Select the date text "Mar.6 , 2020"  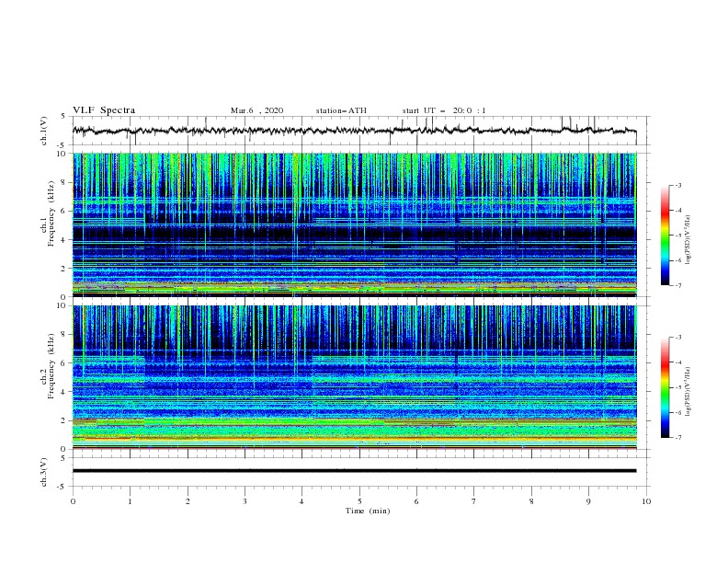(x=256, y=110)
